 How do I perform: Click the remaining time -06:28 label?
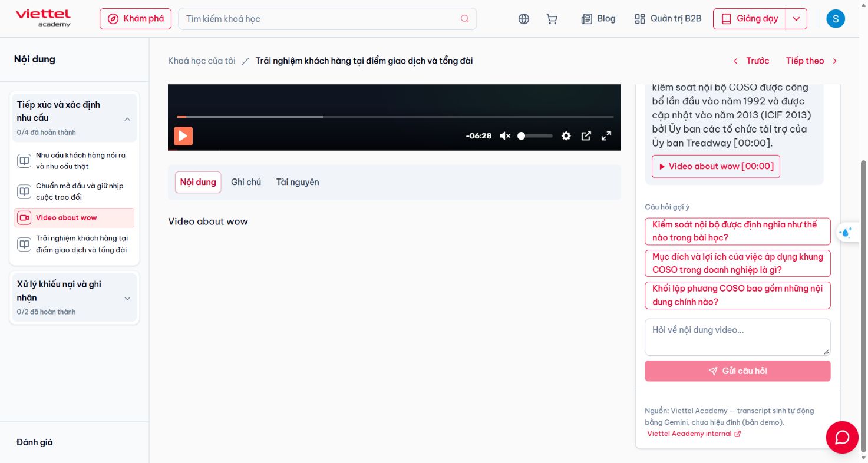point(478,136)
